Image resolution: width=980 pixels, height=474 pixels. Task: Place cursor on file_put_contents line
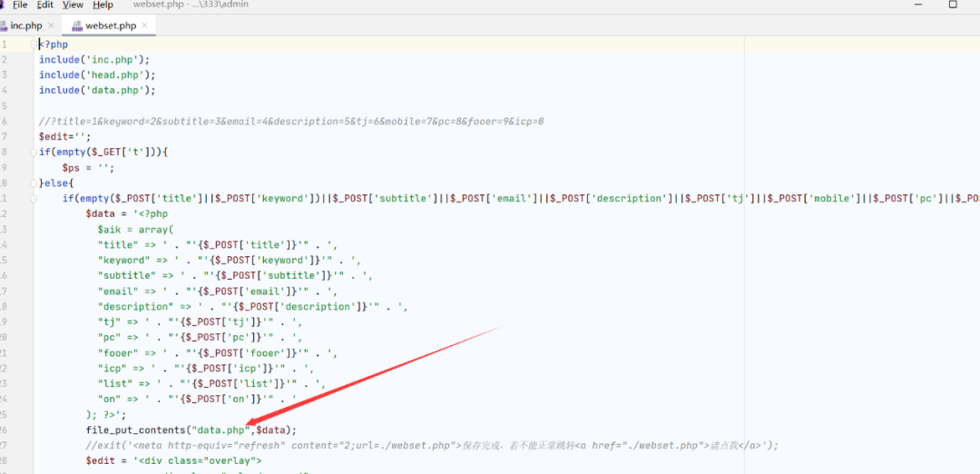click(x=191, y=430)
